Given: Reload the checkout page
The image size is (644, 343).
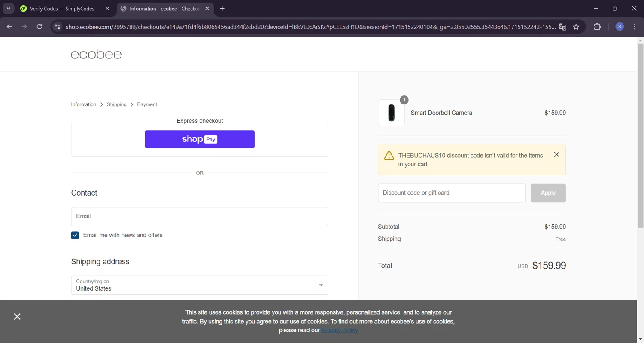Looking at the screenshot, I should 39,27.
